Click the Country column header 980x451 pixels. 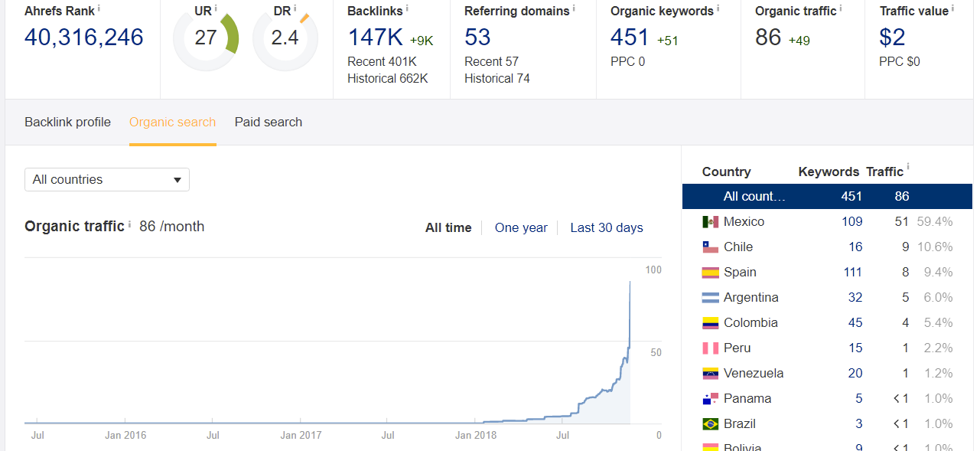726,172
